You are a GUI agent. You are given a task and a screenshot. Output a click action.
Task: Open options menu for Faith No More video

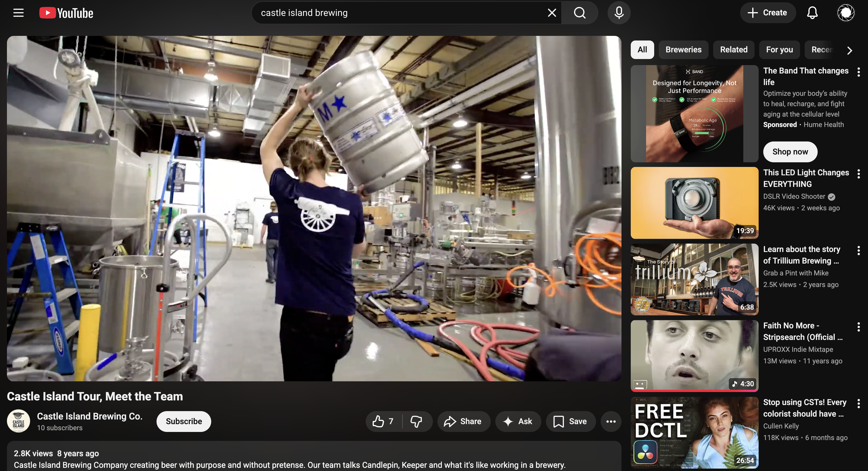(x=858, y=326)
